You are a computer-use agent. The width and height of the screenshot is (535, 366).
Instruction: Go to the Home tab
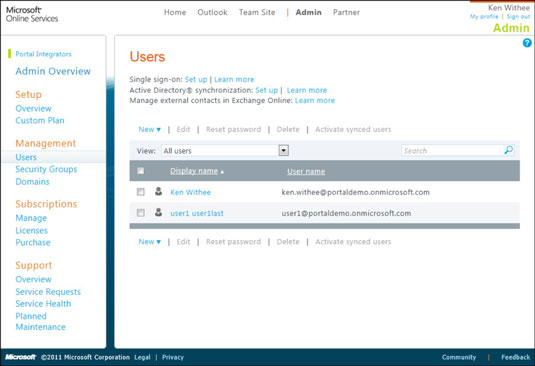[175, 13]
